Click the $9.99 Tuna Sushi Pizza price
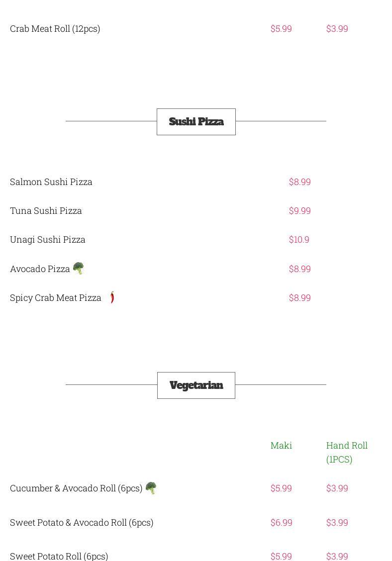This screenshot has height=561, width=392. (299, 211)
